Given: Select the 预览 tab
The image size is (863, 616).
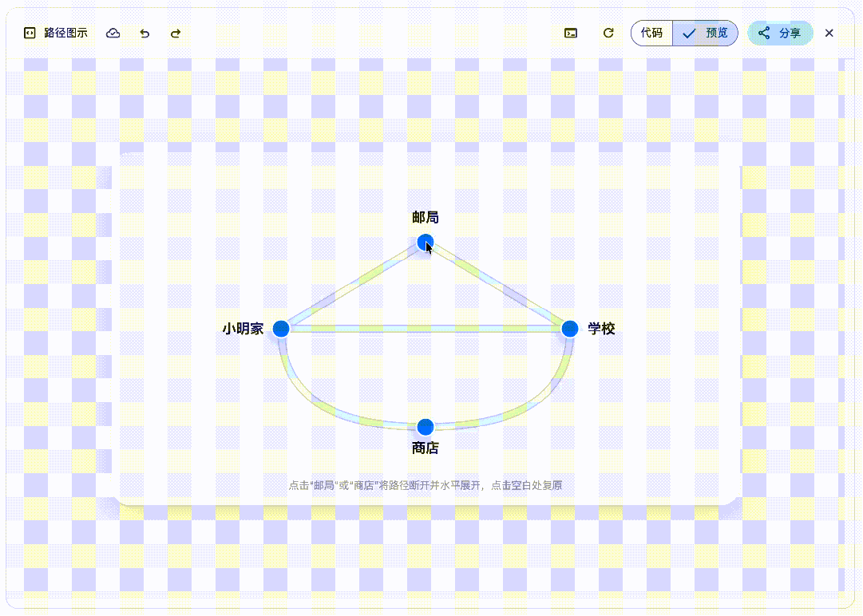Looking at the screenshot, I should click(x=706, y=34).
